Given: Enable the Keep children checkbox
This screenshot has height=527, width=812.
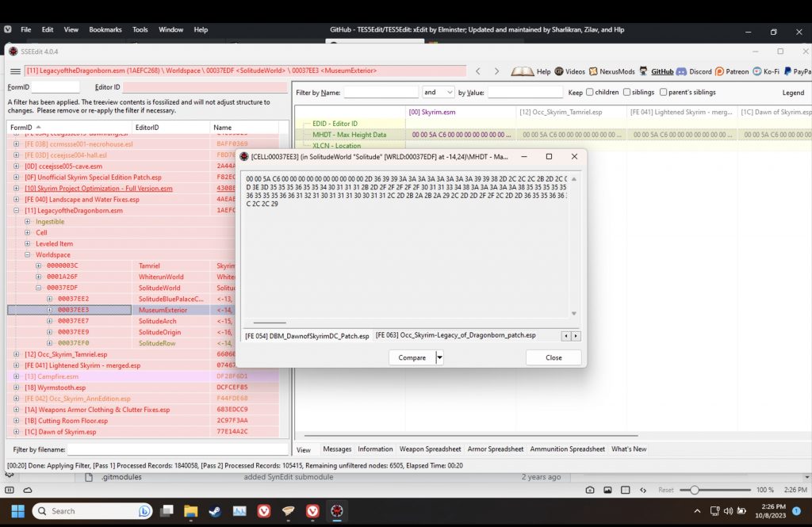Looking at the screenshot, I should coord(590,93).
